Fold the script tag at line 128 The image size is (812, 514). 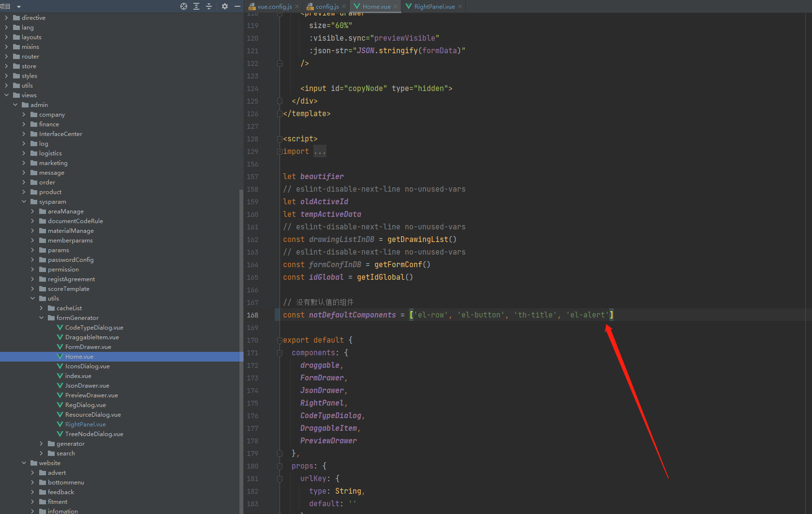click(280, 139)
